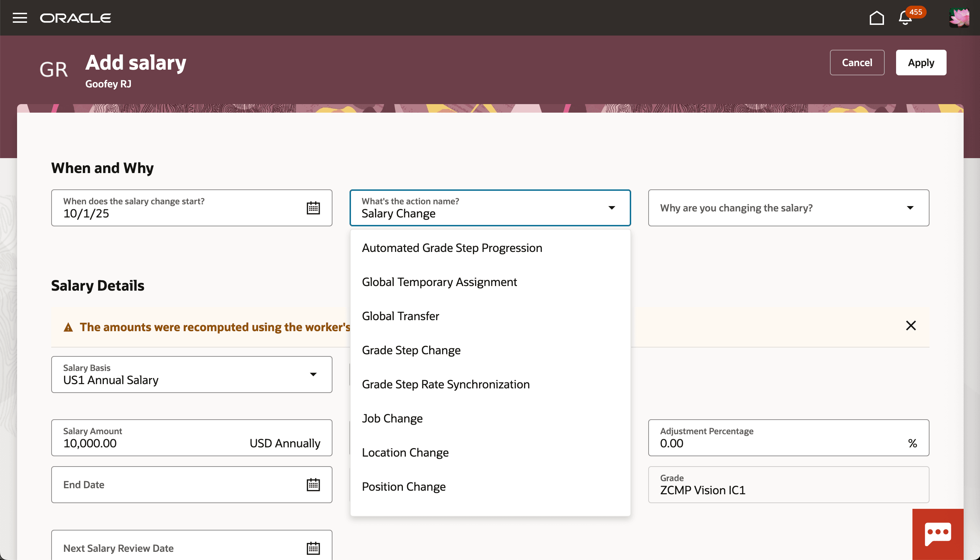Dismiss the amounts recomputed warning banner
980x560 pixels.
(911, 325)
